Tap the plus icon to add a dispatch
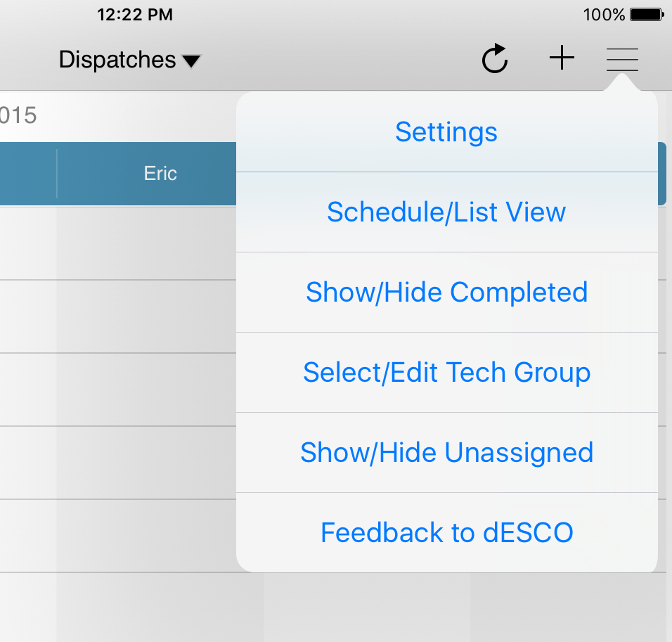672x642 pixels. click(562, 58)
